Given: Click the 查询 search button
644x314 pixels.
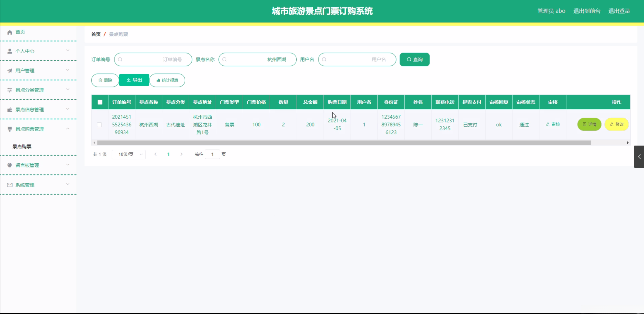Looking at the screenshot, I should click(415, 60).
